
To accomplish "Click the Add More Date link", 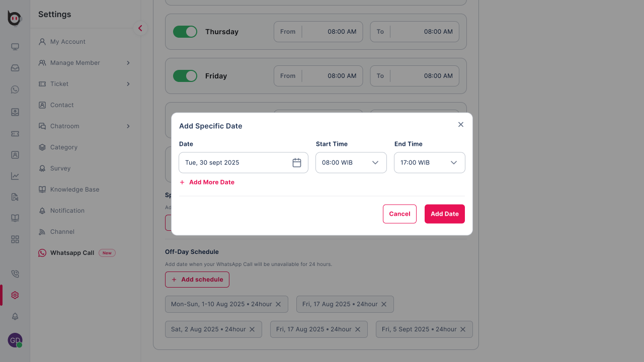I will click(x=211, y=182).
